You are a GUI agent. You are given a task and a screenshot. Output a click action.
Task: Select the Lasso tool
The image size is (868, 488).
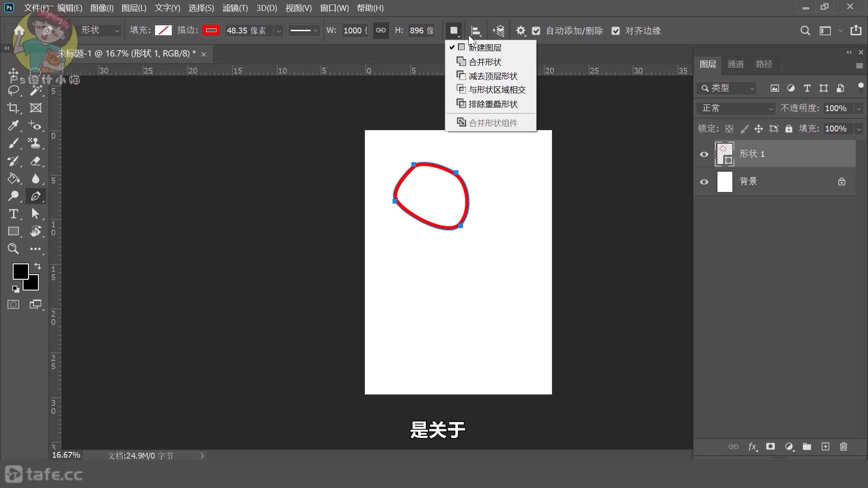point(13,90)
